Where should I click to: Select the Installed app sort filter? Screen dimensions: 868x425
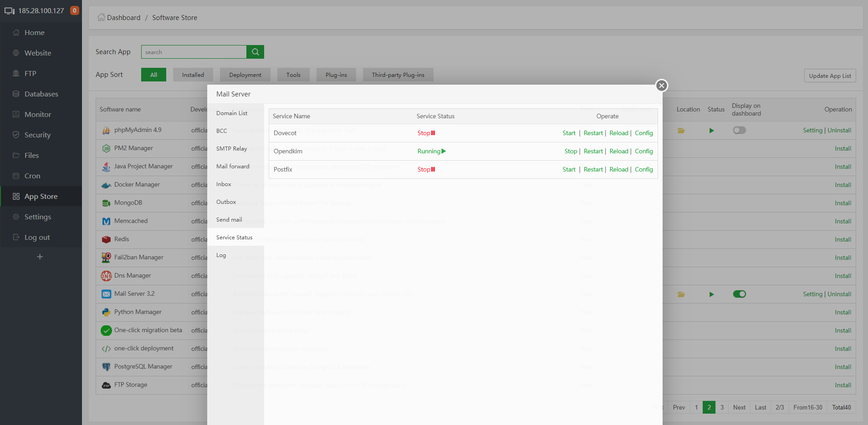[193, 75]
